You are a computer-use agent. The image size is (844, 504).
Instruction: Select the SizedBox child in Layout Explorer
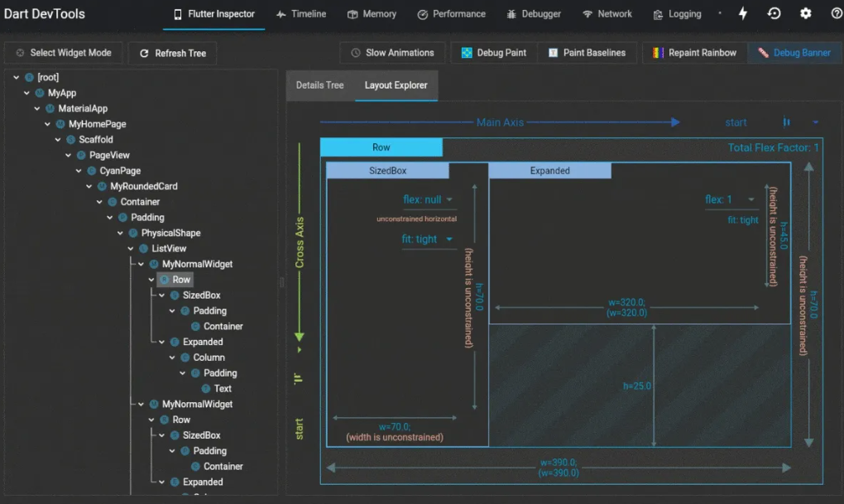(x=387, y=170)
